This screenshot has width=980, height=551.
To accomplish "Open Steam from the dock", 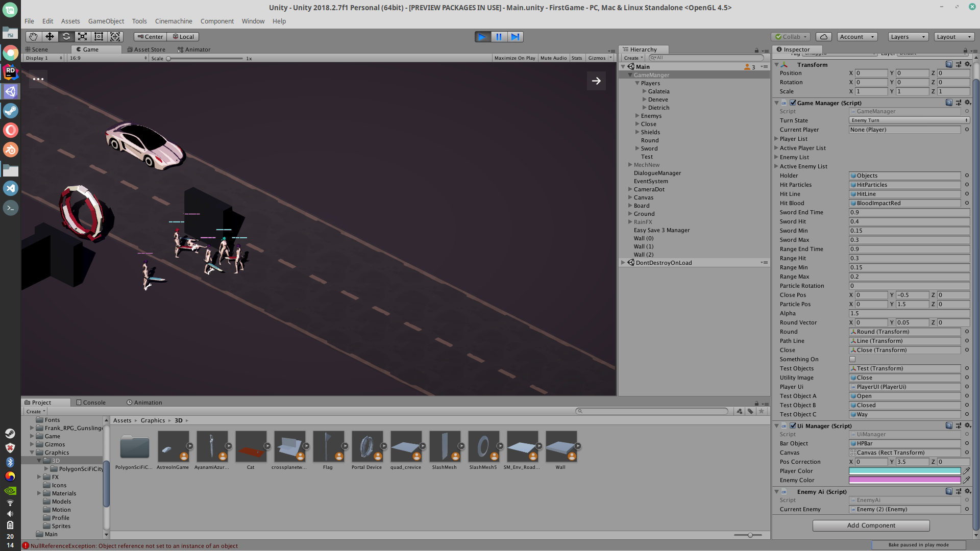I will pos(10,111).
